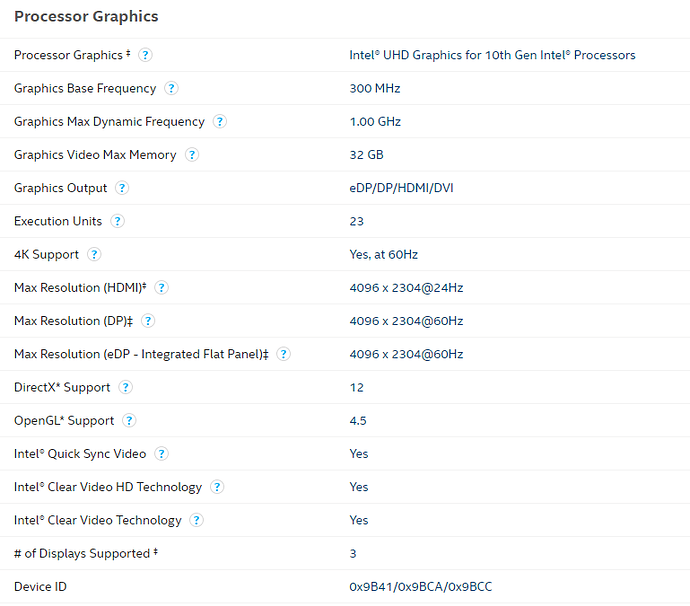Click the Execution Units row label
This screenshot has width=690, height=606.
tap(57, 221)
